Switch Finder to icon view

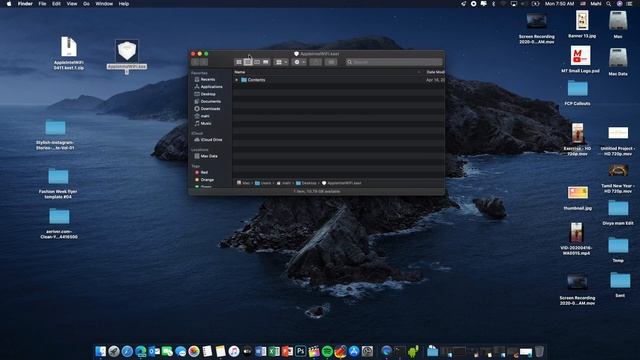tap(239, 62)
